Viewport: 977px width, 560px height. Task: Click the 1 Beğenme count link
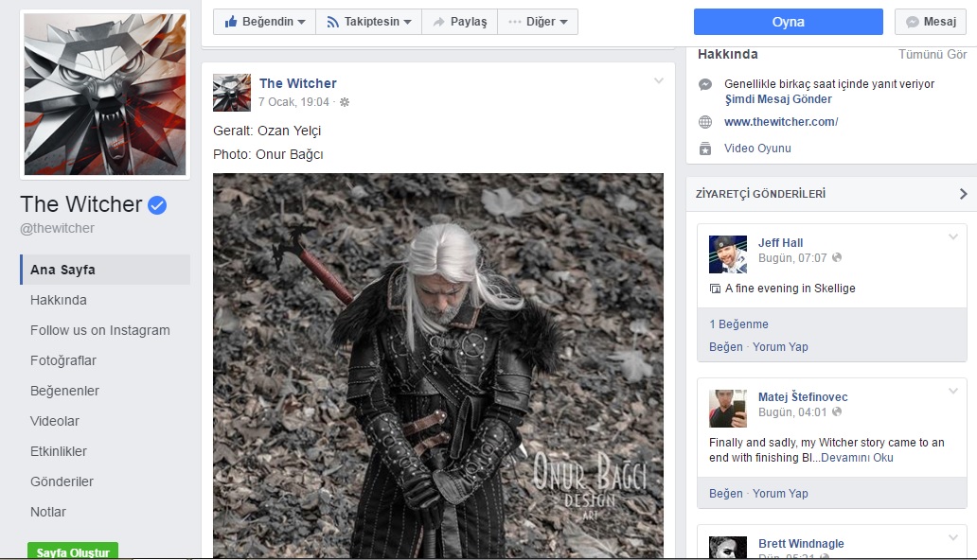point(739,324)
